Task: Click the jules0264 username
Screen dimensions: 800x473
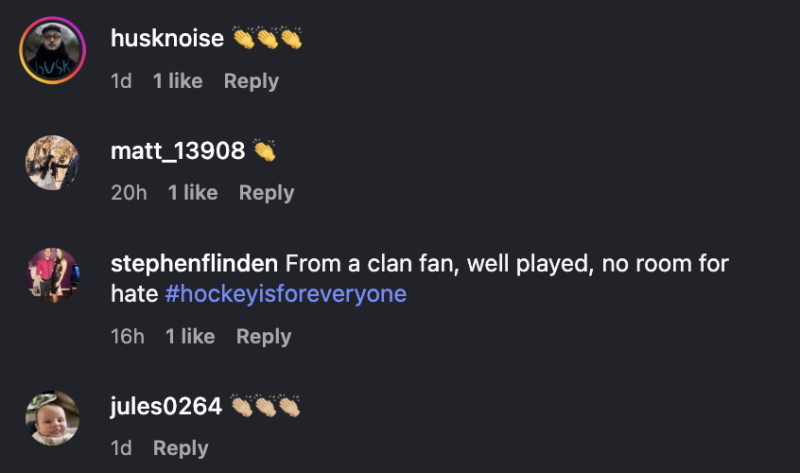Action: click(166, 407)
